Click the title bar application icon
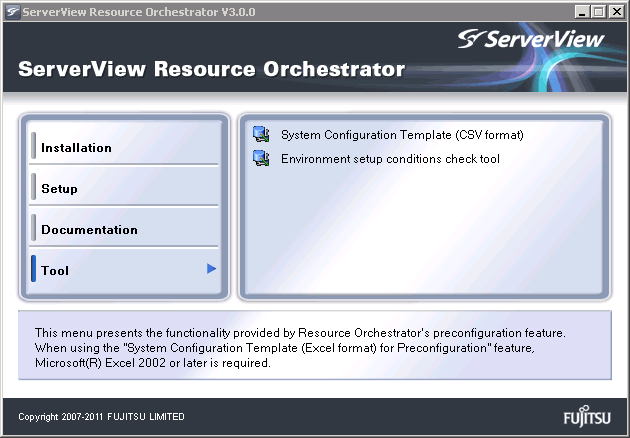This screenshot has height=438, width=630. (12, 12)
